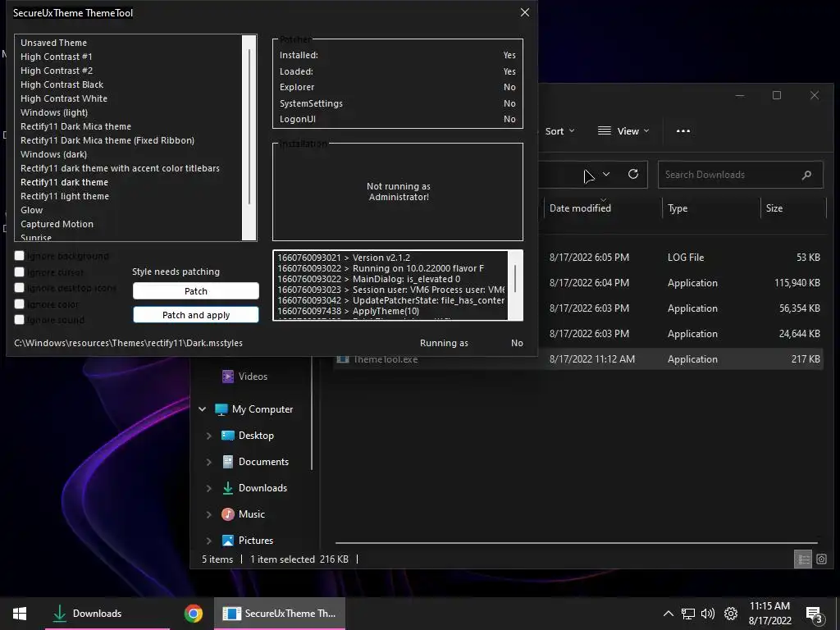Screen dimensions: 840x630
Task: Expand Music tree node
Action: coord(209,515)
